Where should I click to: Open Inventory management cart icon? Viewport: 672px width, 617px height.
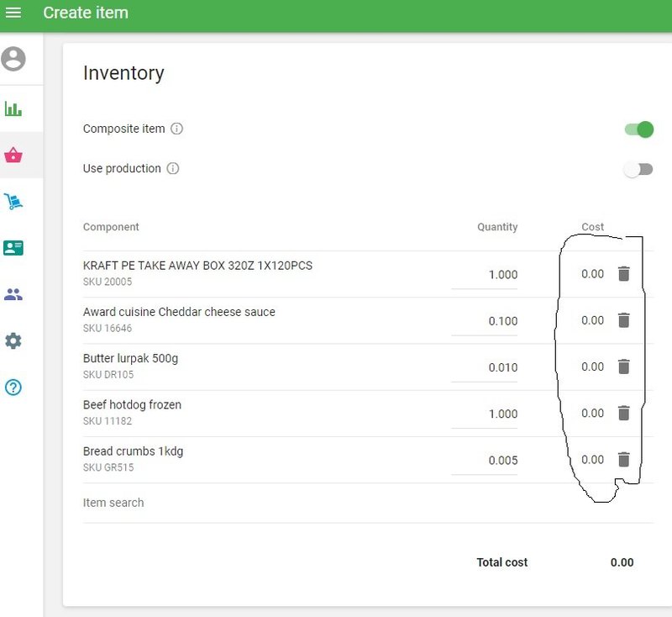point(13,202)
